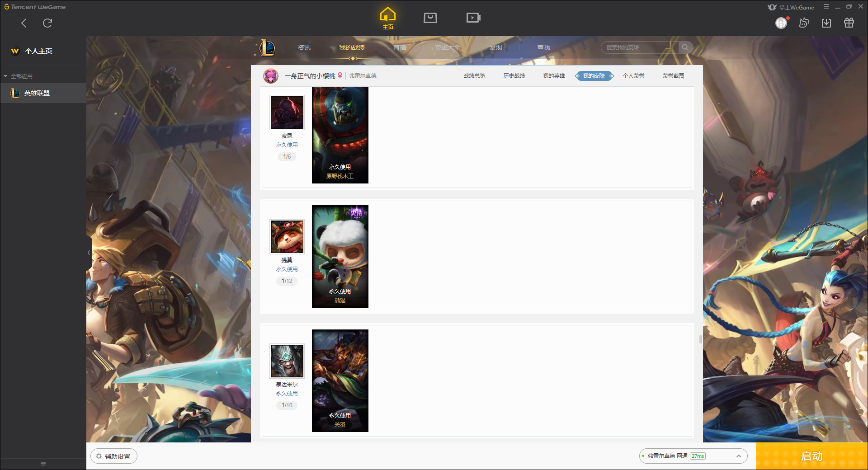Viewport: 868px width, 470px height.
Task: Expand the 弗雷尔卓德 网通 server dropdown
Action: (693, 456)
